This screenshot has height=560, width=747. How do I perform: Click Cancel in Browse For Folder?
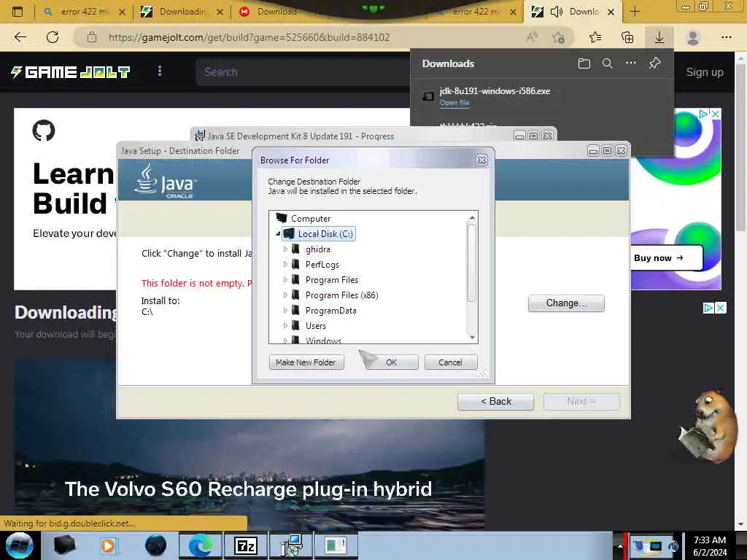pos(450,362)
